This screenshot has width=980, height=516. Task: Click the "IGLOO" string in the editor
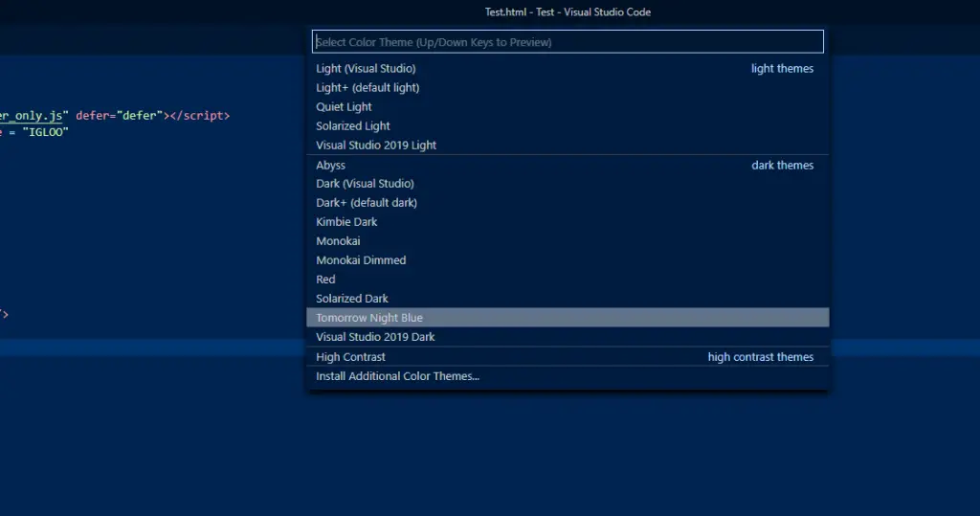[x=46, y=132]
